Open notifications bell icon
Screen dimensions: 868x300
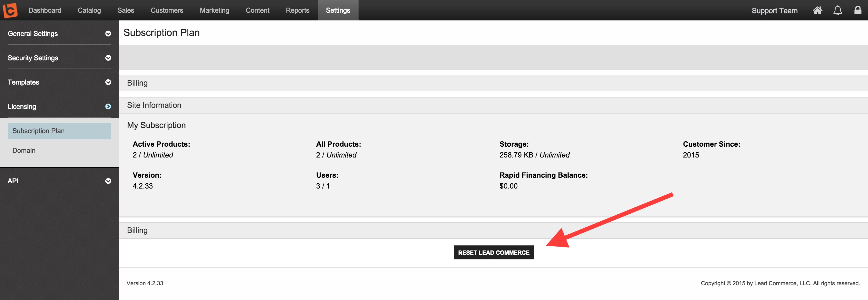point(838,10)
